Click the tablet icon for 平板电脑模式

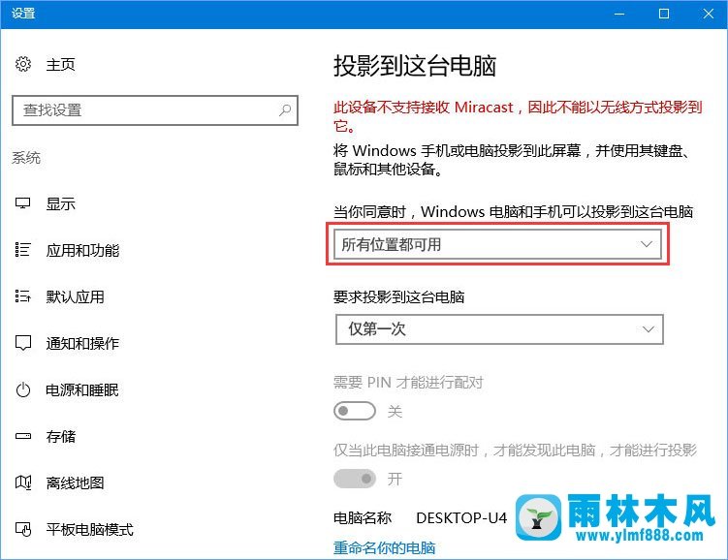coord(22,529)
